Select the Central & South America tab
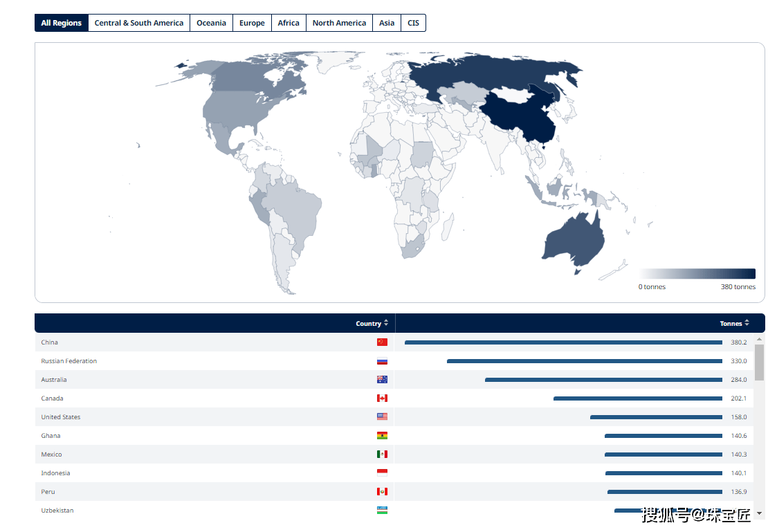 pos(139,23)
